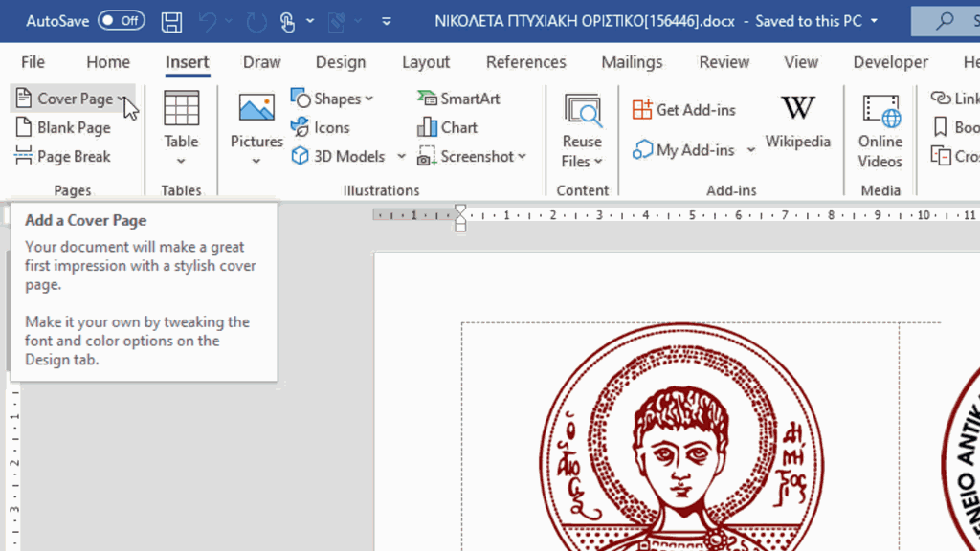
Task: Click the left indent marker on ruler
Action: click(460, 227)
